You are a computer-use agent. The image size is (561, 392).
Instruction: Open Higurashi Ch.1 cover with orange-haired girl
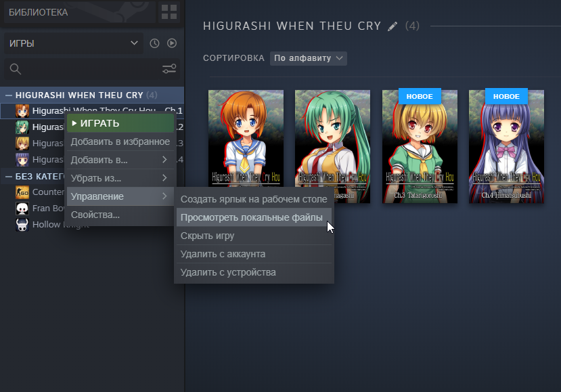[246, 138]
